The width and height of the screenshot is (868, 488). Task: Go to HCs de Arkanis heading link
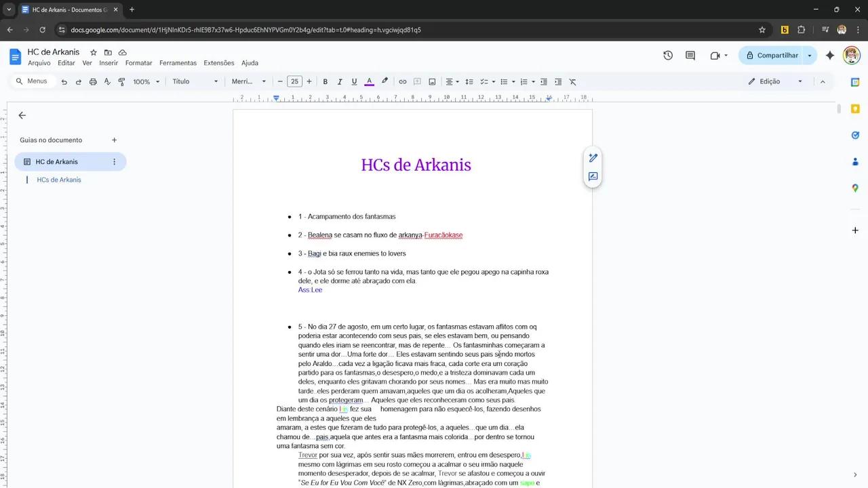pos(59,180)
